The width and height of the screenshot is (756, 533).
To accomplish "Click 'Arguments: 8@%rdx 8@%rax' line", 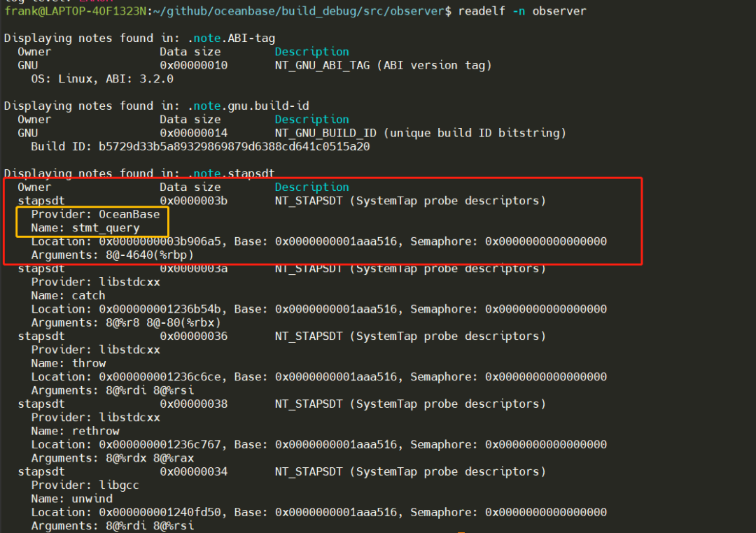I will point(112,458).
